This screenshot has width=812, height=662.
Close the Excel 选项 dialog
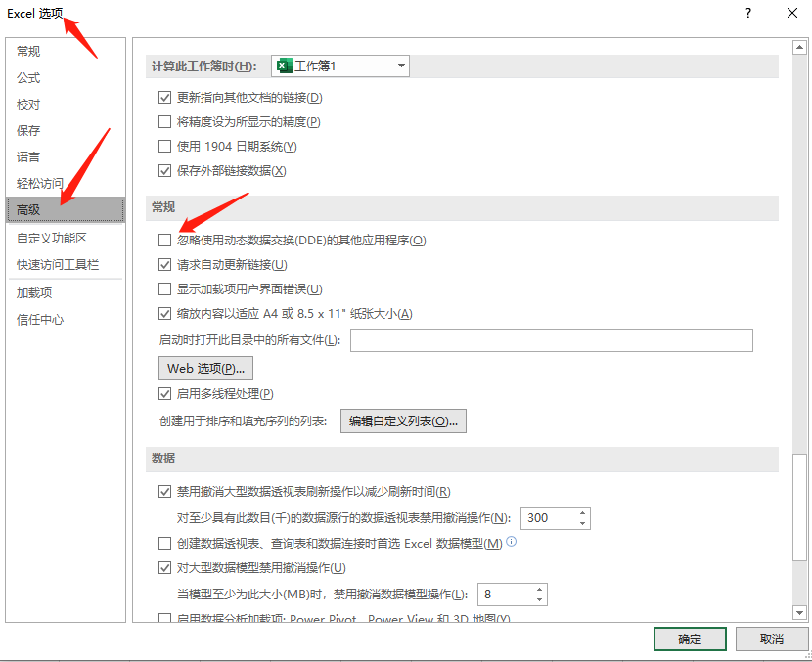coord(792,13)
